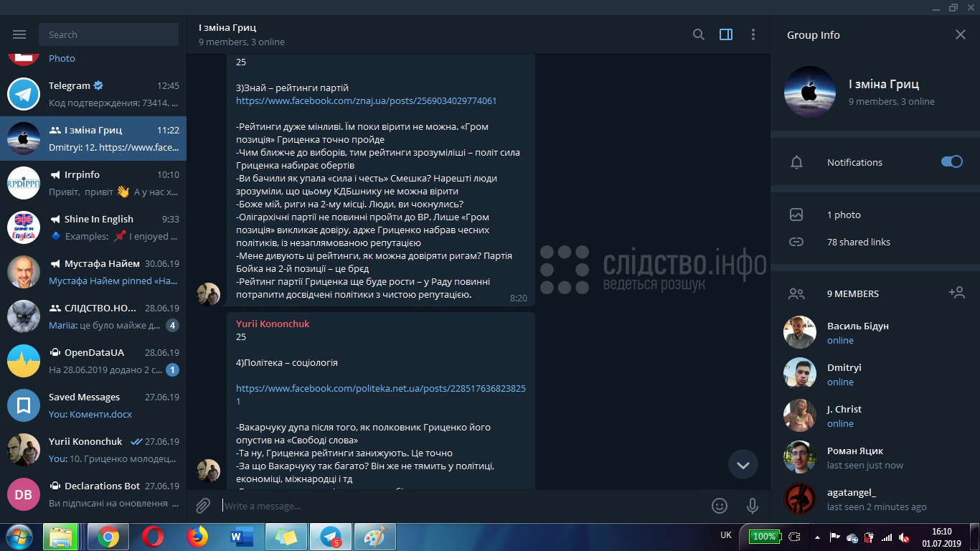This screenshot has width=980, height=551.
Task: Click the Search field in chat list
Action: pyautogui.click(x=108, y=34)
